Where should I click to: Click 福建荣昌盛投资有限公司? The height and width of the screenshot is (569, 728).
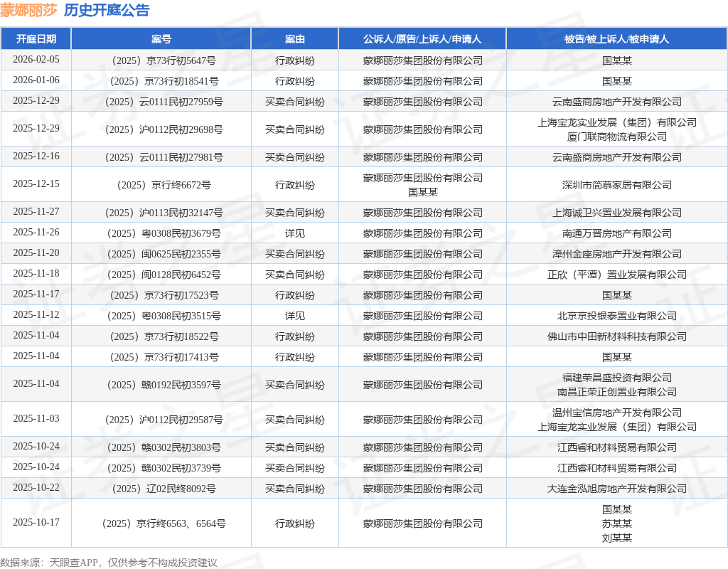coord(616,378)
